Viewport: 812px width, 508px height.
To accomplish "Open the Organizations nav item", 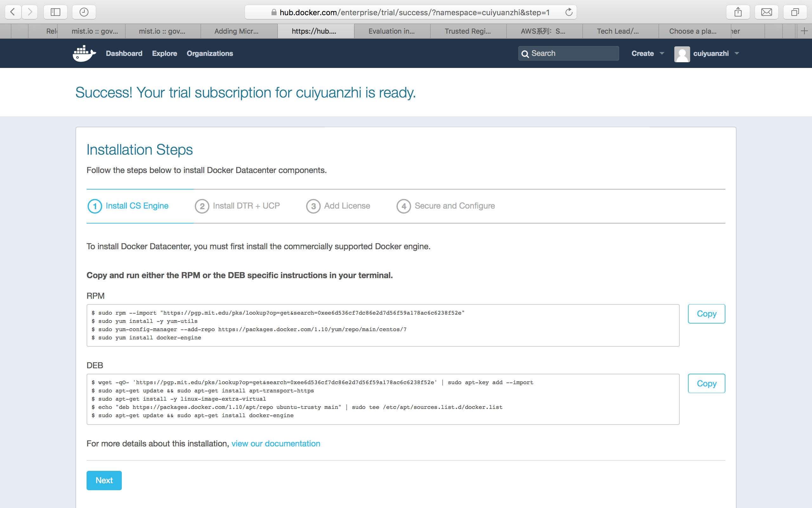I will click(210, 53).
